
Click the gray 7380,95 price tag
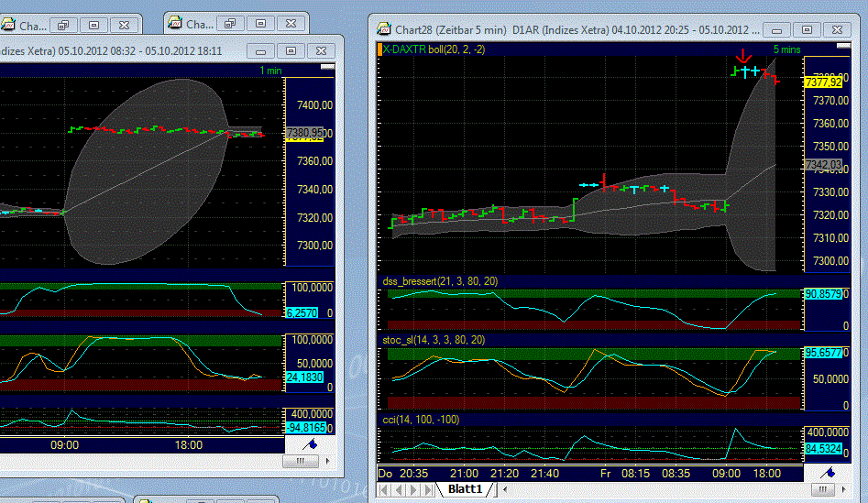point(305,133)
